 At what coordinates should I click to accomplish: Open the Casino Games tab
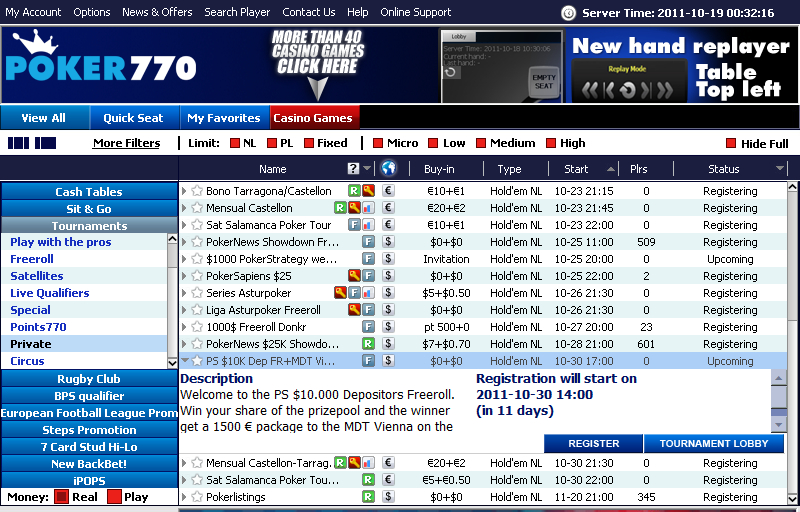tap(314, 118)
